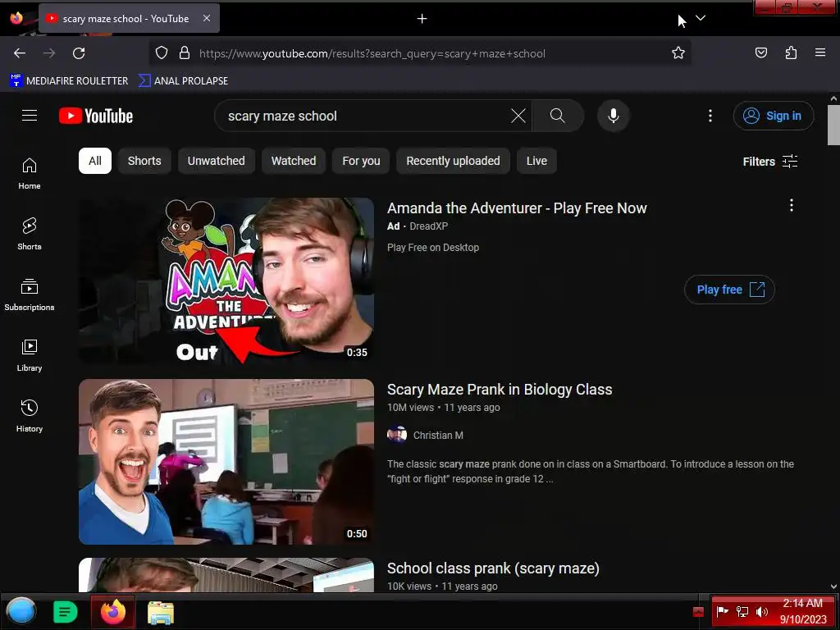Select the Recently uploaded filter chip
Screen dimensions: 840x630
point(453,161)
